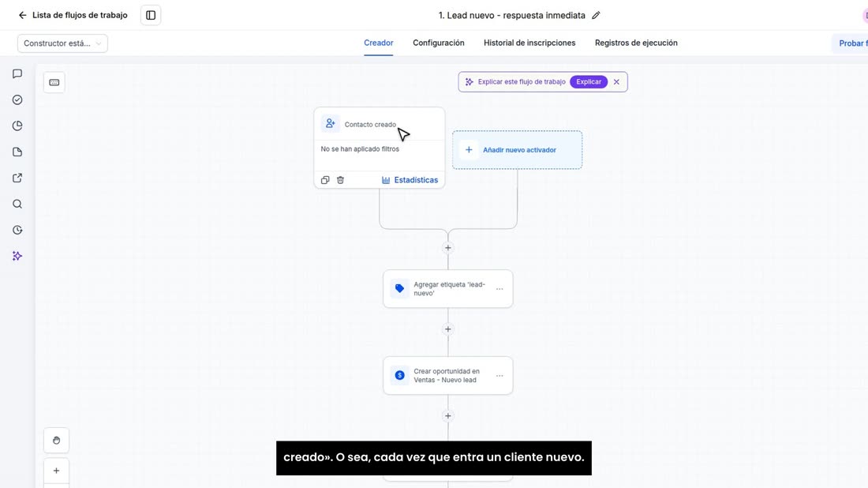The image size is (868, 488).
Task: Open comments icon in left sidebar
Action: point(17,73)
